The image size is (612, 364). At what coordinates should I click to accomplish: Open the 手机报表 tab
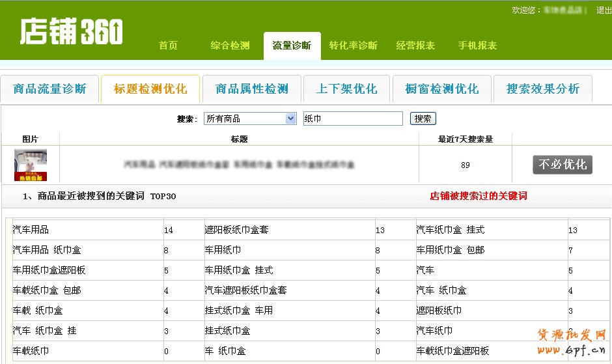click(477, 46)
